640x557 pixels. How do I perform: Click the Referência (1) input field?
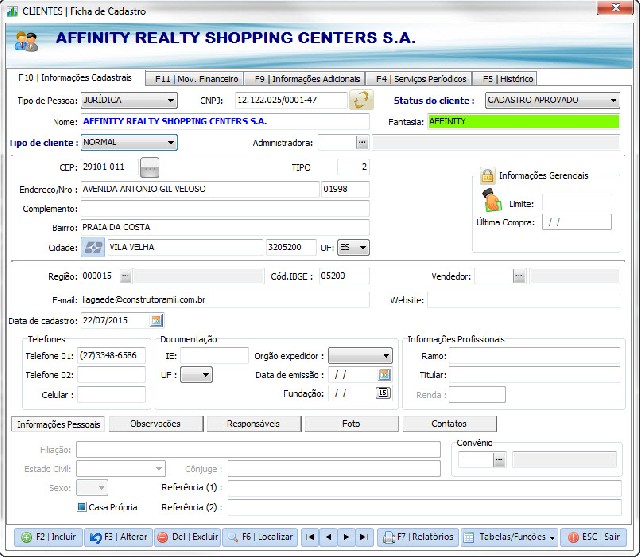pyautogui.click(x=424, y=488)
